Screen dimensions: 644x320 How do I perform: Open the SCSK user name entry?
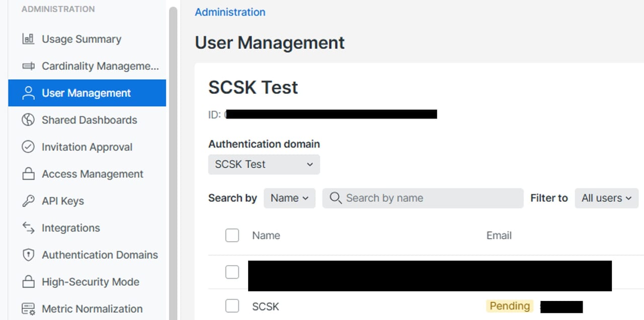pos(265,306)
